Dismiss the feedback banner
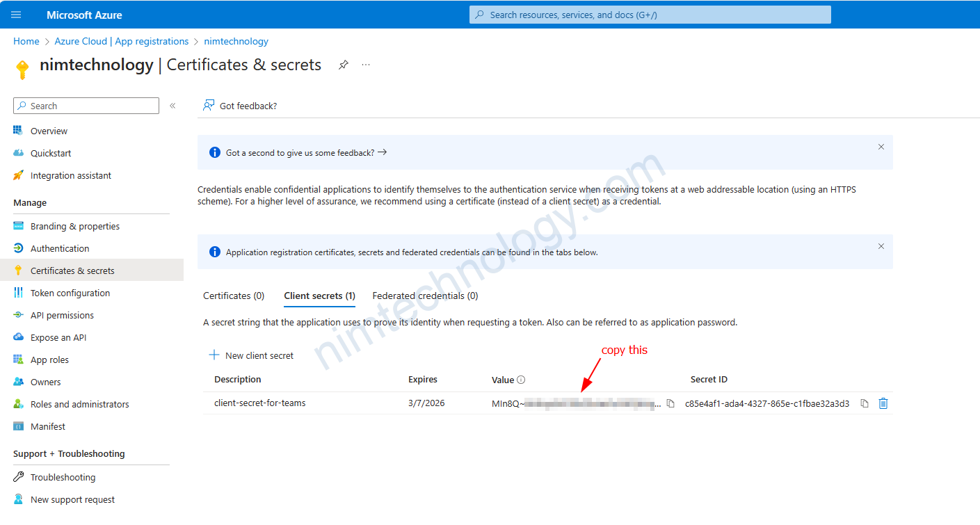The height and width of the screenshot is (525, 980). pyautogui.click(x=881, y=147)
